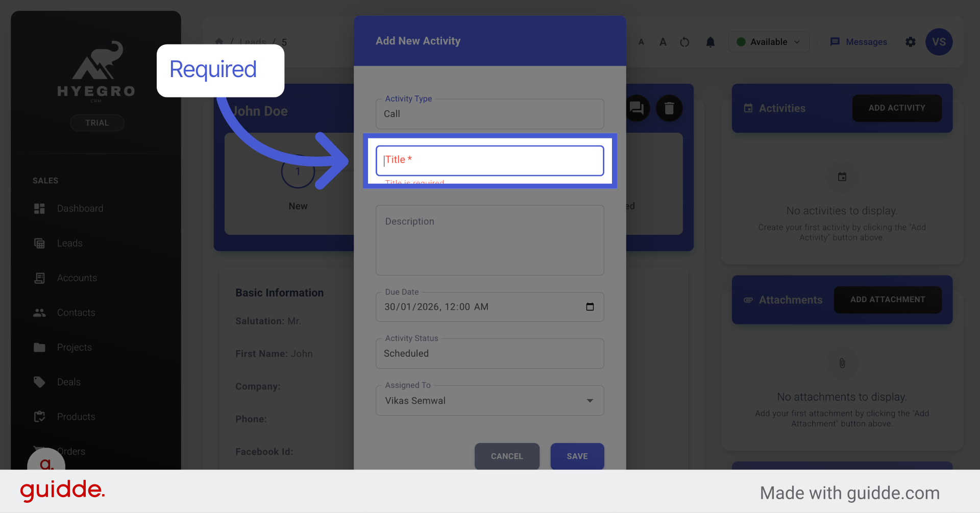
Task: Open the chat bubbles icon for lead
Action: pos(636,108)
